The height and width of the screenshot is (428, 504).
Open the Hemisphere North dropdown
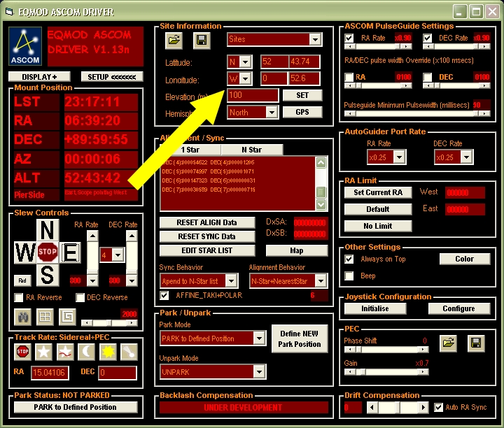[x=272, y=113]
